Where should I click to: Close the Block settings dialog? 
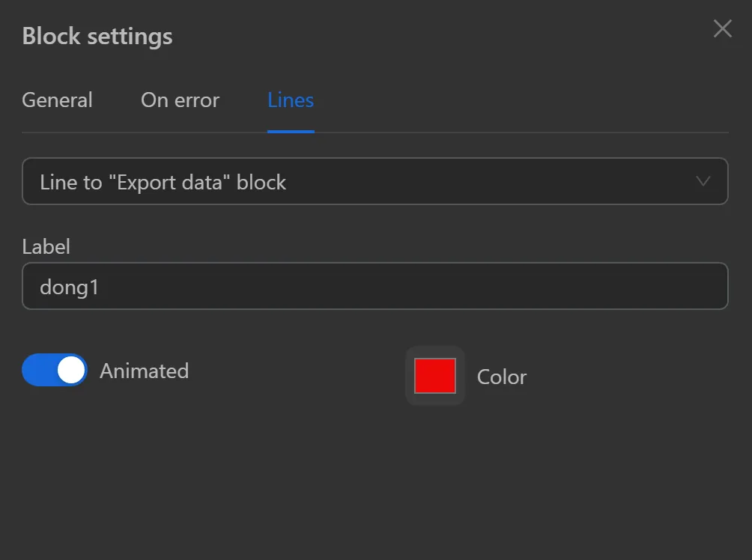(x=721, y=28)
